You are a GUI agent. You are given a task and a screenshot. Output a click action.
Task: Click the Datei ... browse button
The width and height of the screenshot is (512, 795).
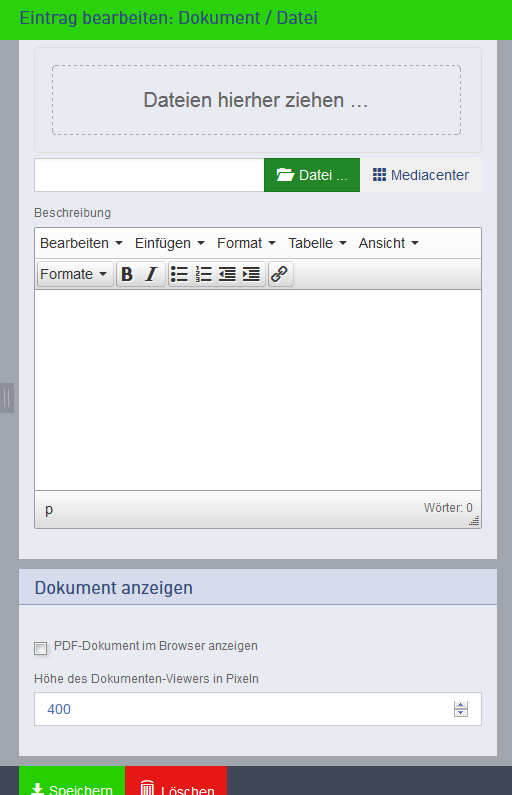312,175
